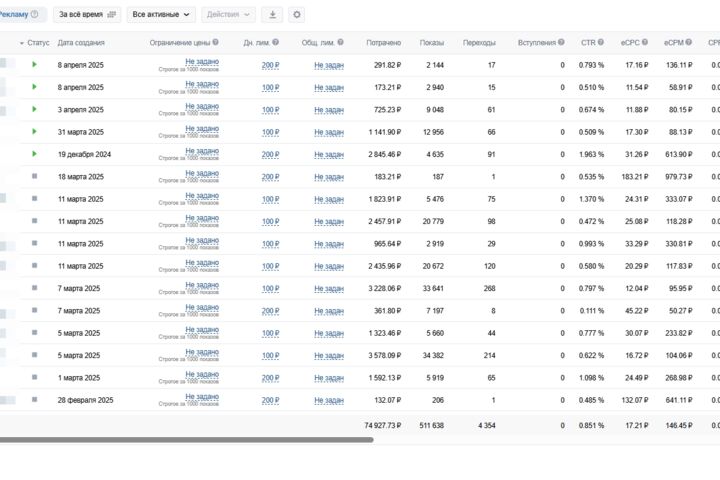Screen dimensions: 720x480
Task: Open the table settings gear icon
Action: [x=297, y=15]
